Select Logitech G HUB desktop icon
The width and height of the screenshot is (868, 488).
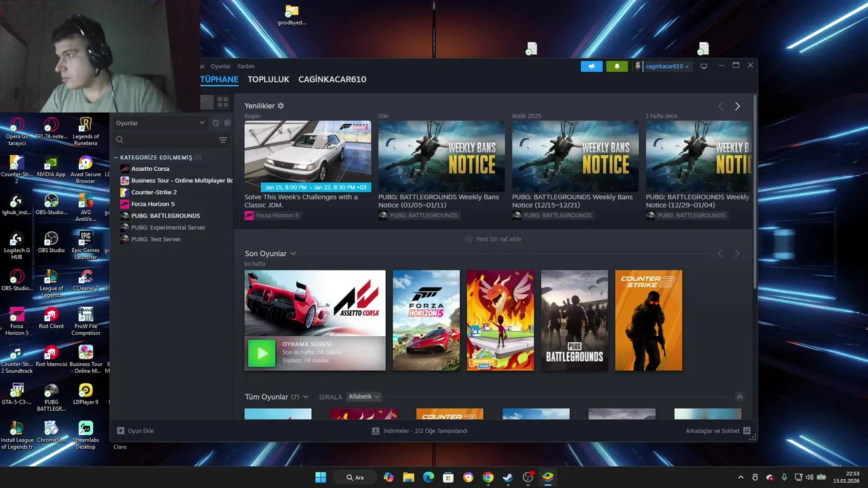17,245
